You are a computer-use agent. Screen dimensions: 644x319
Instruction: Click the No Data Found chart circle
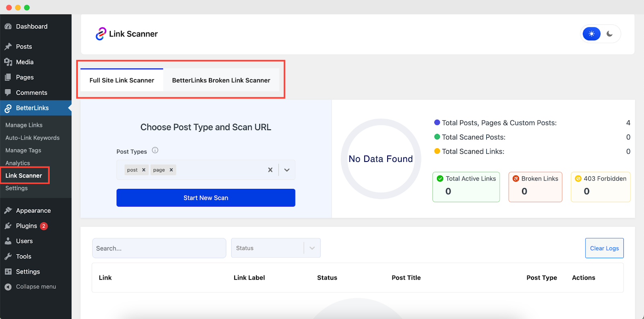[x=381, y=159]
